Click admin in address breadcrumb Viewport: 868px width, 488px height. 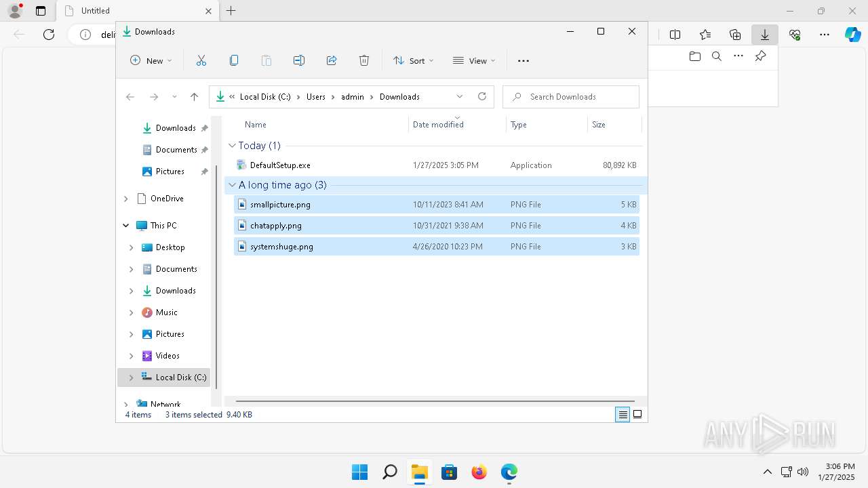click(x=353, y=97)
